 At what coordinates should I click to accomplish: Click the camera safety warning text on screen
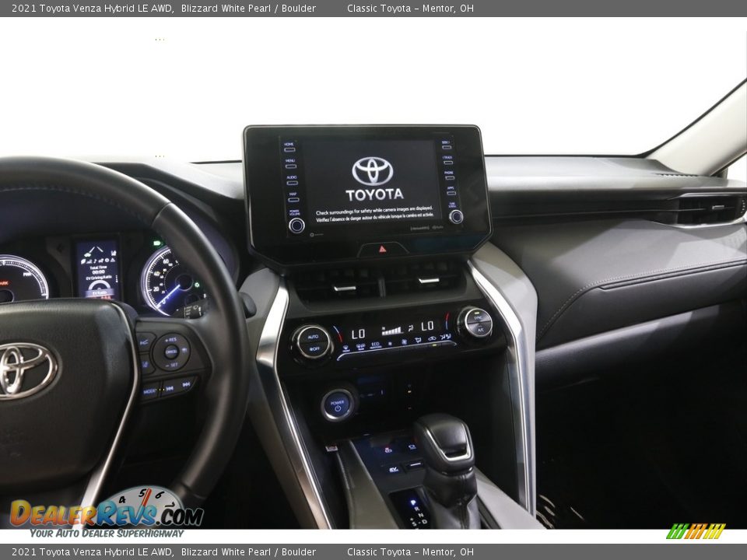[x=374, y=215]
